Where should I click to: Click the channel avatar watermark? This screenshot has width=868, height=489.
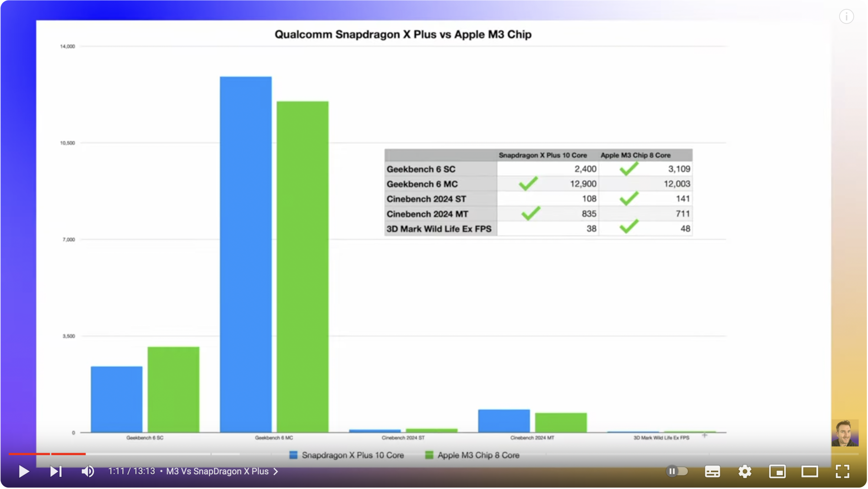(845, 433)
